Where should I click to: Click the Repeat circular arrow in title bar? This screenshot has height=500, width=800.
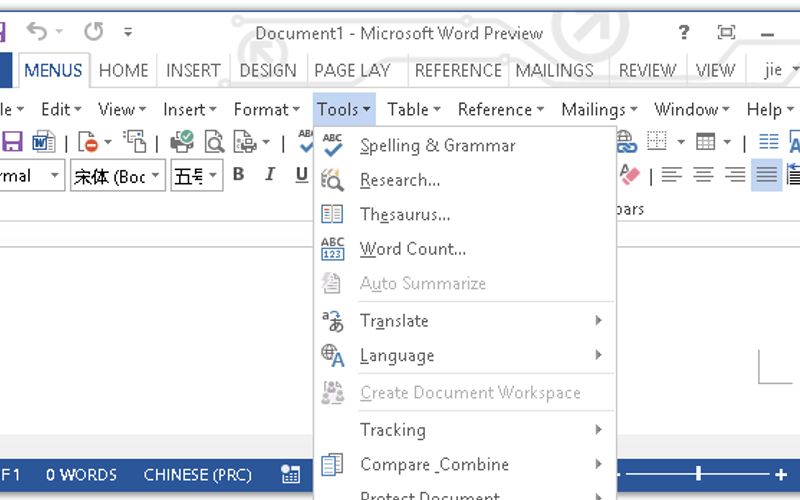point(94,32)
